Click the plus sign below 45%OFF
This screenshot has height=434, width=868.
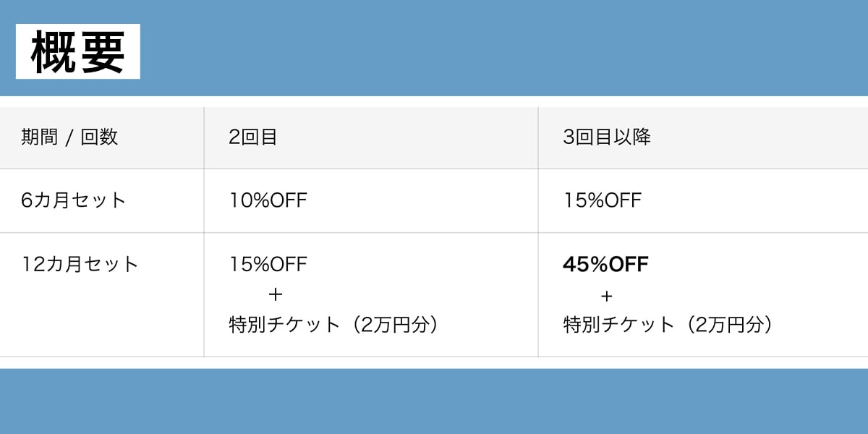tap(606, 296)
